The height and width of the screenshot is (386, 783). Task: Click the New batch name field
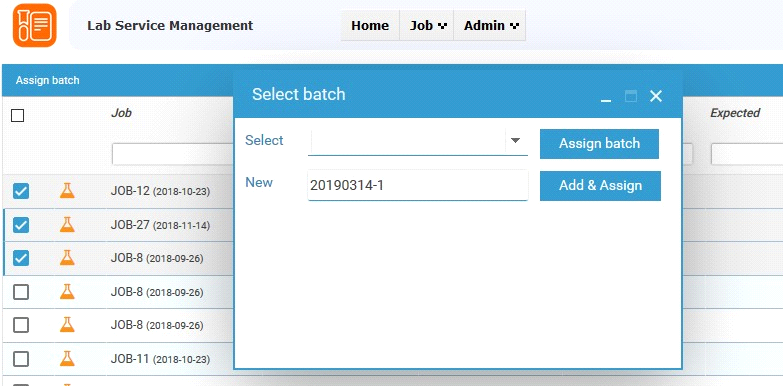pyautogui.click(x=417, y=186)
